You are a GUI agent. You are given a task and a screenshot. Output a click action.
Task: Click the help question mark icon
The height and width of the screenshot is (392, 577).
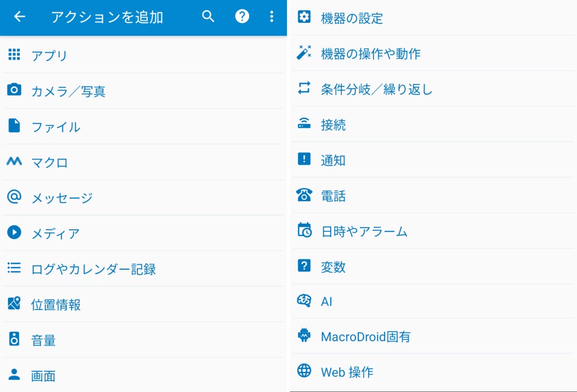pyautogui.click(x=242, y=17)
